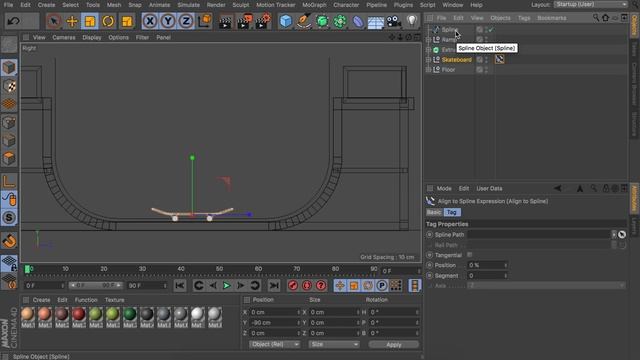Image resolution: width=640 pixels, height=360 pixels.
Task: Toggle Autokeying button
Action: point(307,286)
